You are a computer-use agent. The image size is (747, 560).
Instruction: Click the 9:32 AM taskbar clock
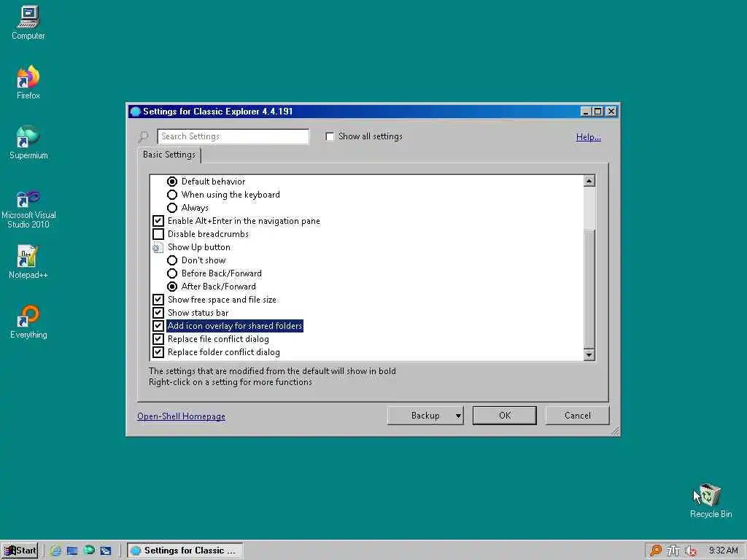(723, 551)
